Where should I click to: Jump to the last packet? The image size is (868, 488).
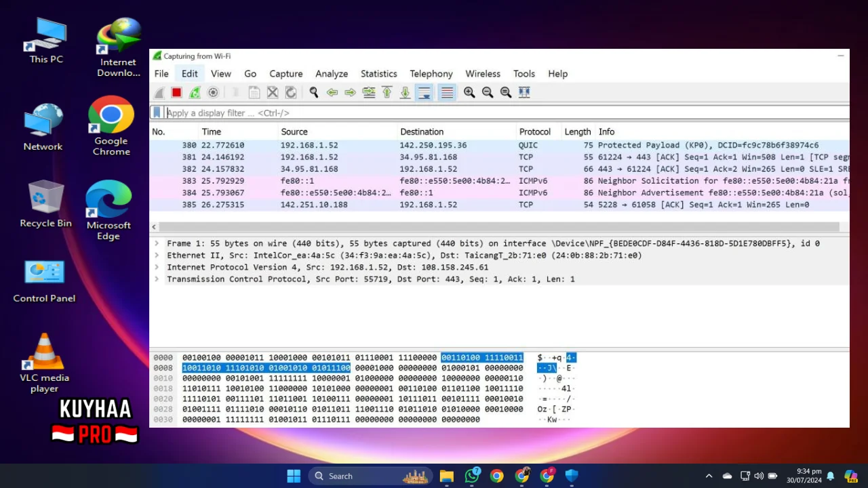pos(406,93)
